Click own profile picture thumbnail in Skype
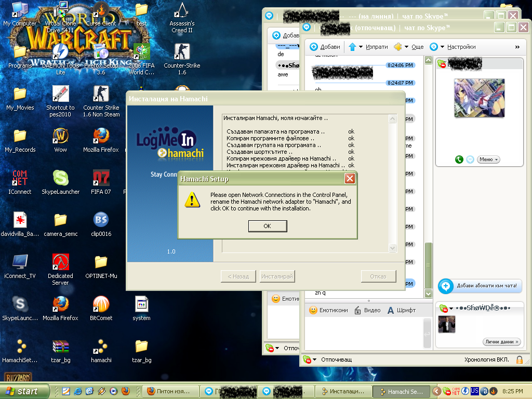532x399 pixels. coord(446,324)
